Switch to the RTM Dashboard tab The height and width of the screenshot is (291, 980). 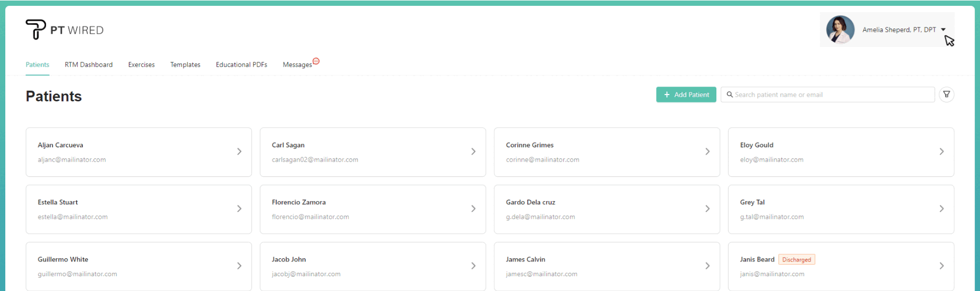[x=89, y=64]
